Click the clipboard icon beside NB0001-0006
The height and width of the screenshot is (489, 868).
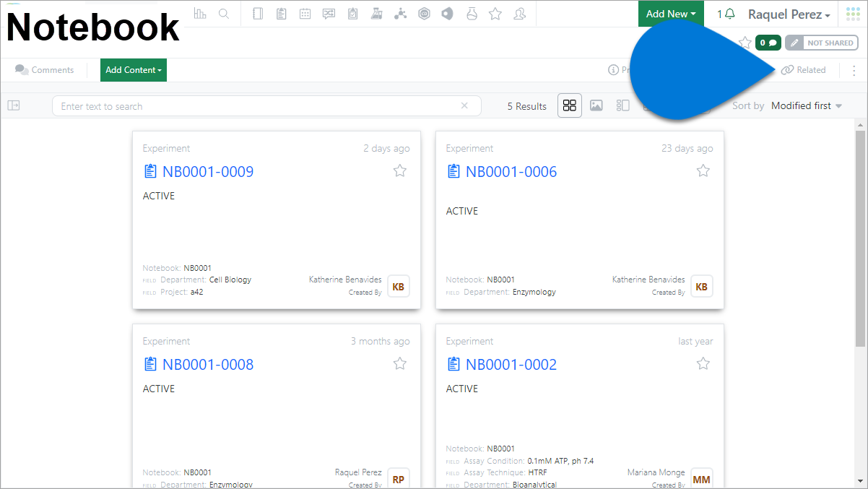(453, 171)
